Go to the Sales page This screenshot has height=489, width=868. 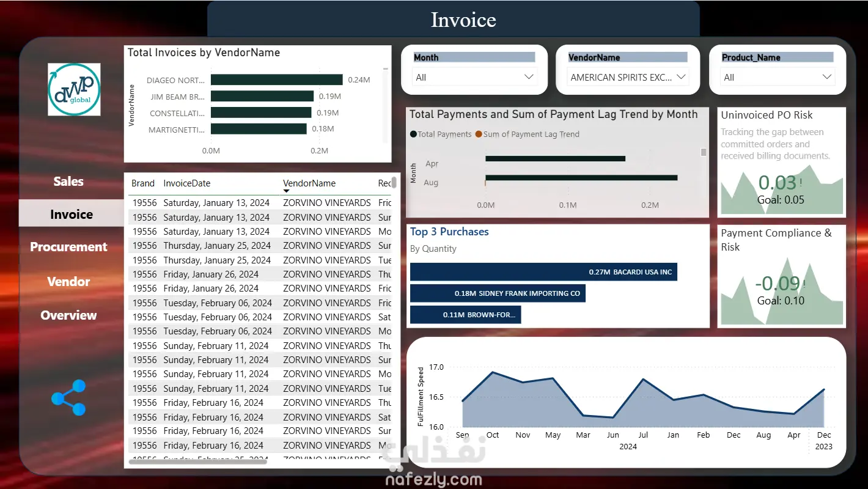pyautogui.click(x=68, y=182)
